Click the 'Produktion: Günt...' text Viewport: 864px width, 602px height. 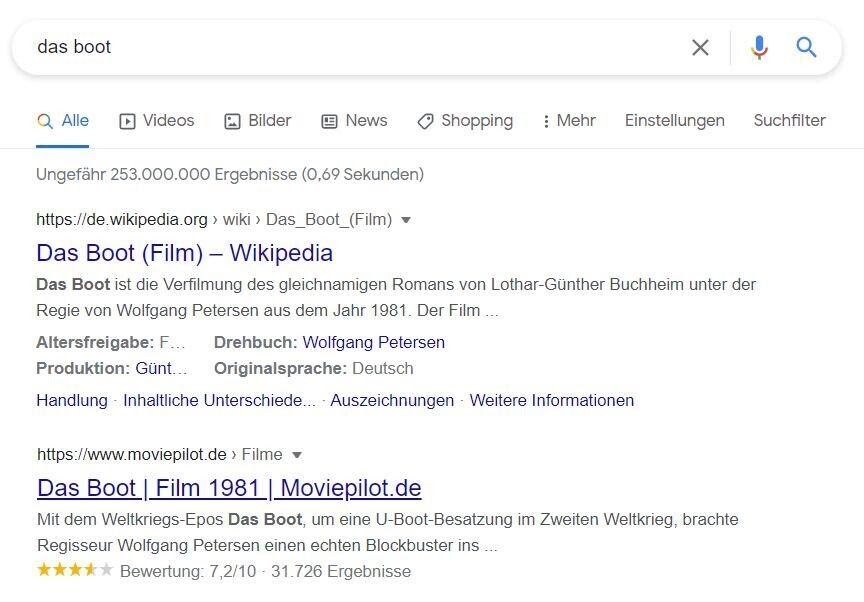(112, 368)
